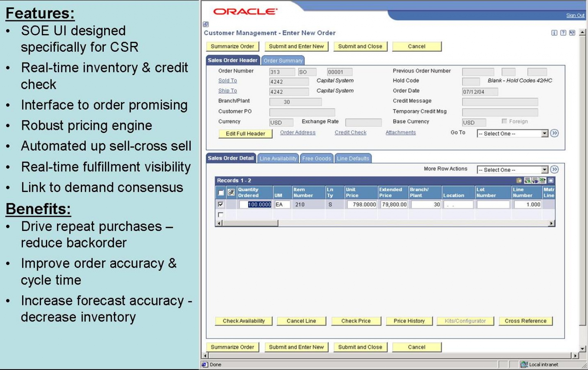Click inside the Quantity Ordered field

[255, 205]
